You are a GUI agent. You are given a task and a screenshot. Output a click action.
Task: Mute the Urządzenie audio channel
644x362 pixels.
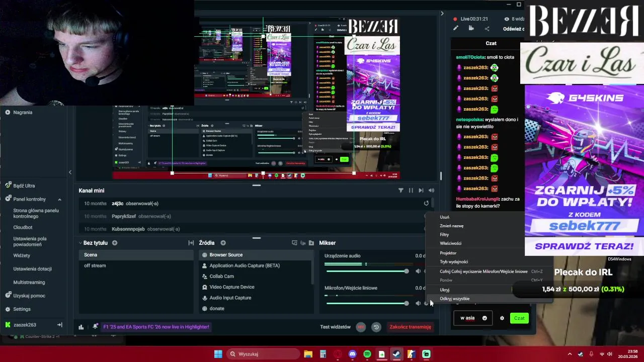pyautogui.click(x=418, y=271)
